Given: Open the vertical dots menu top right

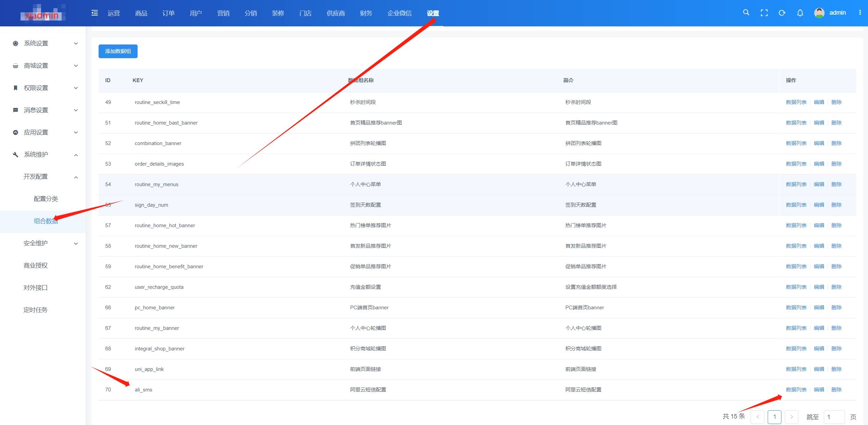Looking at the screenshot, I should (860, 13).
